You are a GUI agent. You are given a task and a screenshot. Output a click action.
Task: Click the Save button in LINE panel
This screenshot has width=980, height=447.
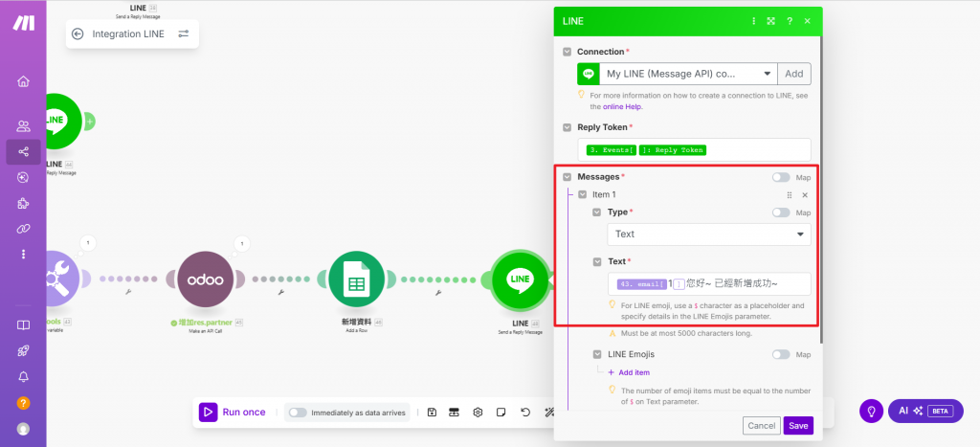pos(798,426)
